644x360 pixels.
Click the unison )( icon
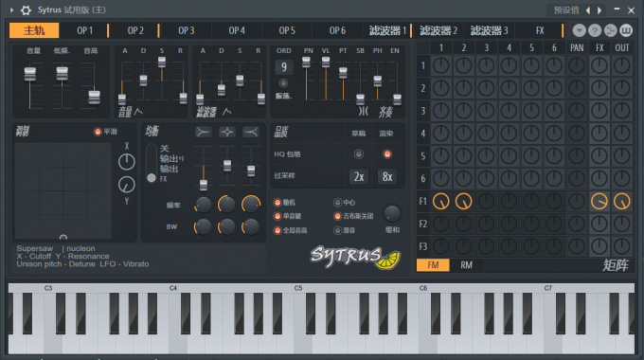[363, 112]
